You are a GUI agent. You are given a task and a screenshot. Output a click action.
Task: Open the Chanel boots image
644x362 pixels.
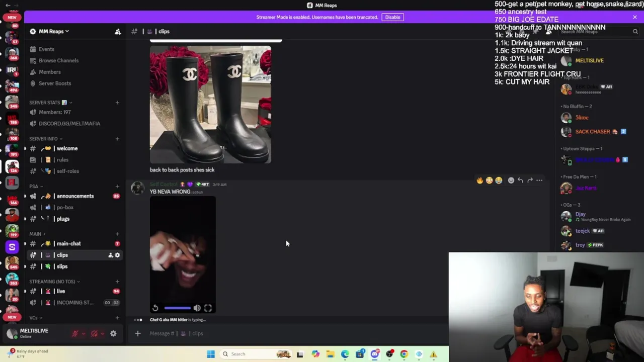pos(210,105)
